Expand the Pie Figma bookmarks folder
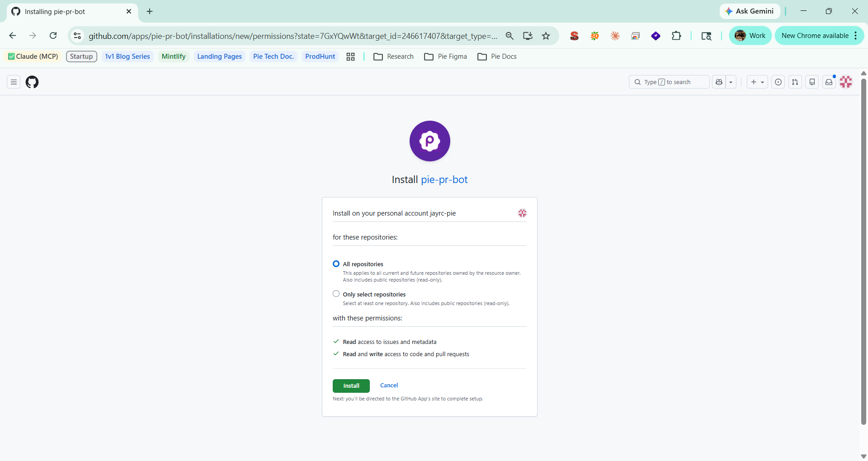 446,56
